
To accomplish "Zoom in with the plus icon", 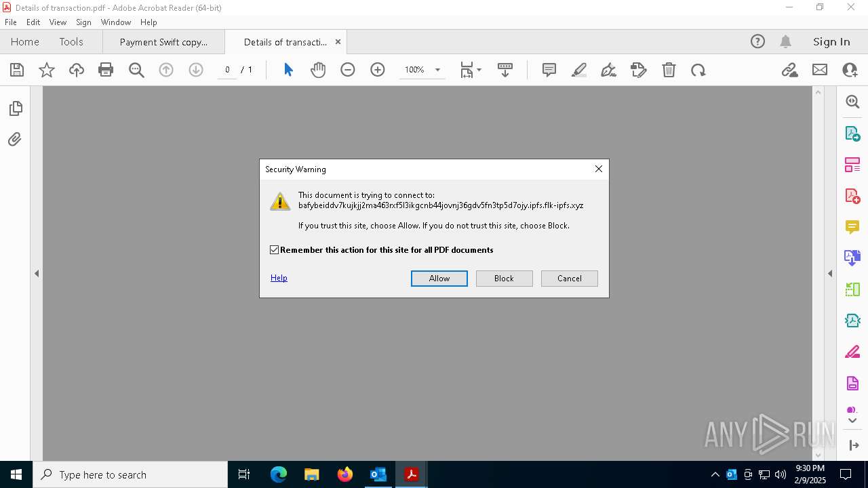I will [x=378, y=70].
